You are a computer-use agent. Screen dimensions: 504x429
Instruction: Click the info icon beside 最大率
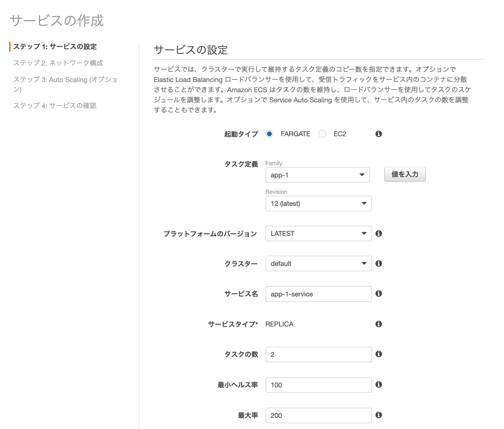tap(379, 415)
